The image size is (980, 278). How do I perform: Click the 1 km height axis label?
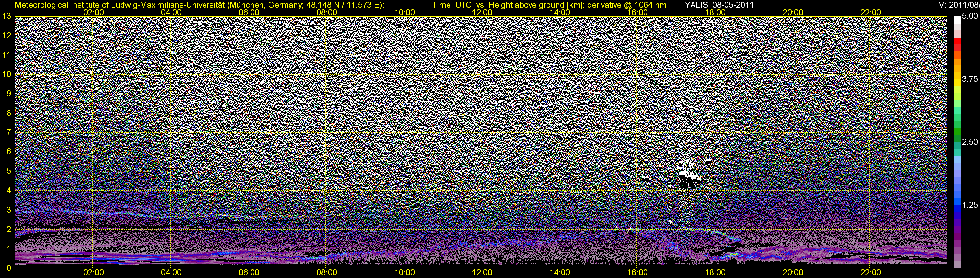tap(9, 249)
